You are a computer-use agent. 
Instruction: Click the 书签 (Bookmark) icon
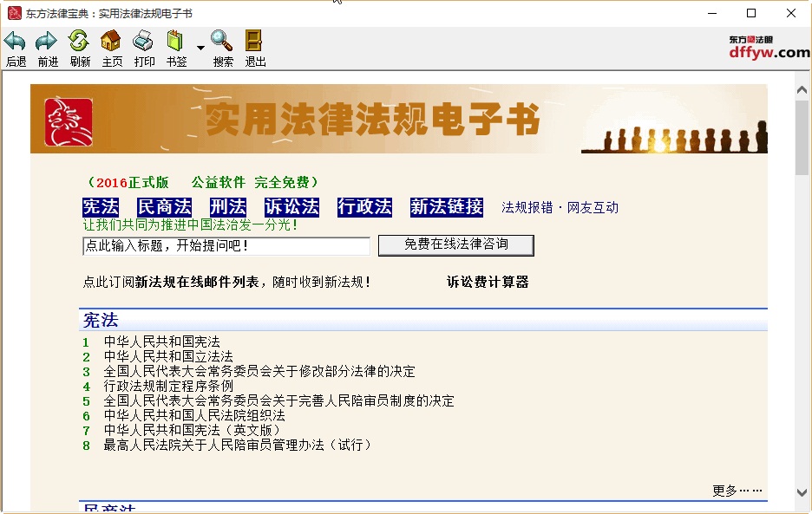[x=174, y=40]
